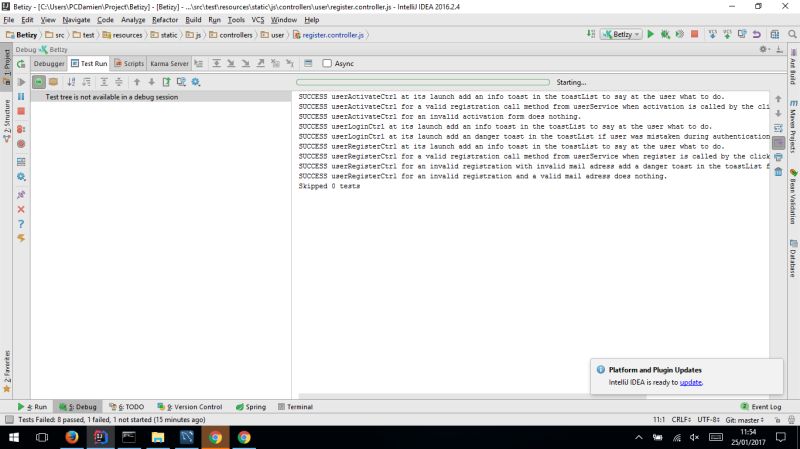Screen dimensions: 800x449
Task: Click the Rerun icon in debug sidebar
Action: click(x=21, y=64)
